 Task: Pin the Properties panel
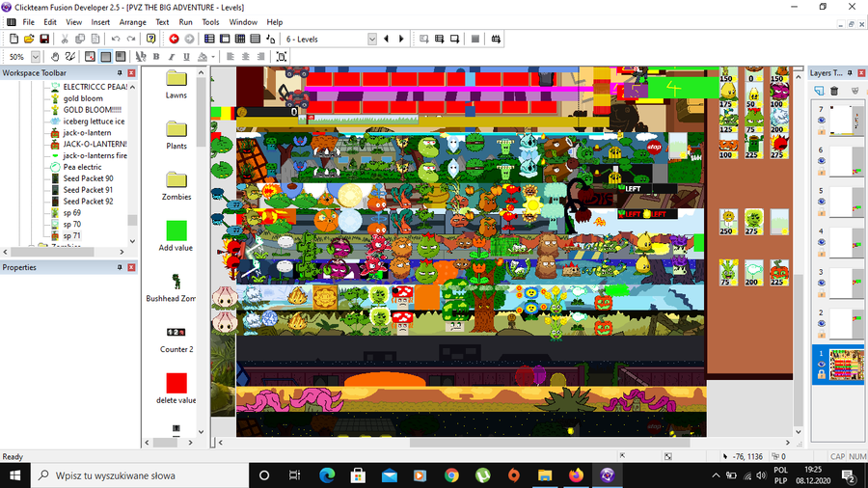point(120,267)
